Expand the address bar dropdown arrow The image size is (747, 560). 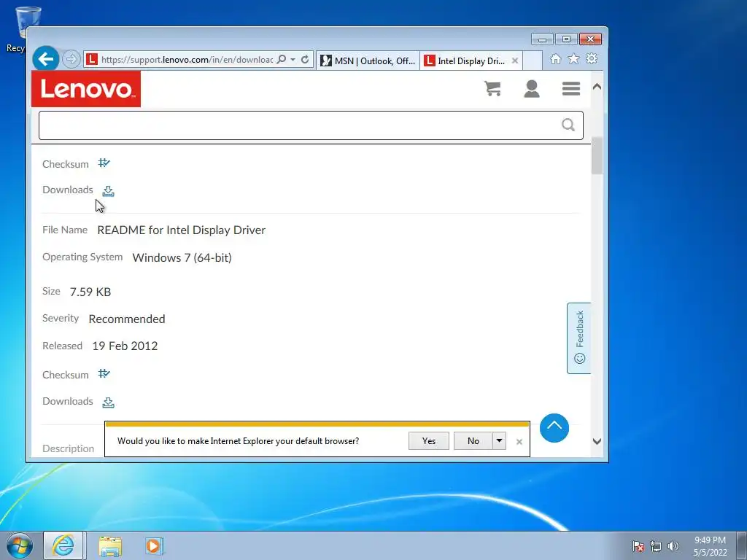click(293, 60)
